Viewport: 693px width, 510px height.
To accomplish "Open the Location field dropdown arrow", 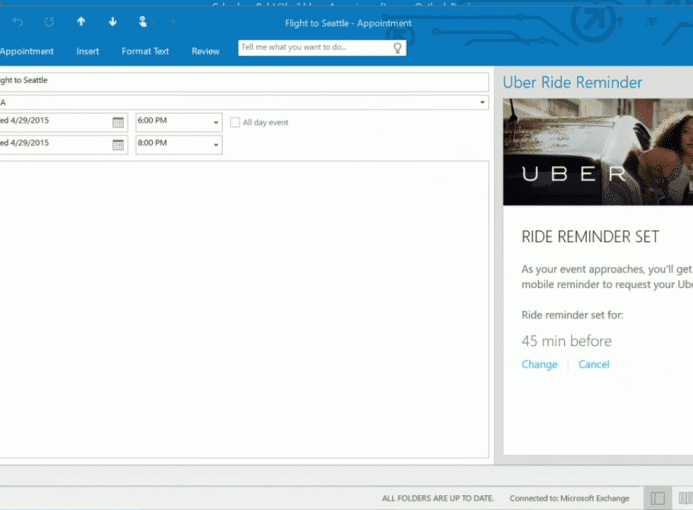I will click(x=482, y=103).
